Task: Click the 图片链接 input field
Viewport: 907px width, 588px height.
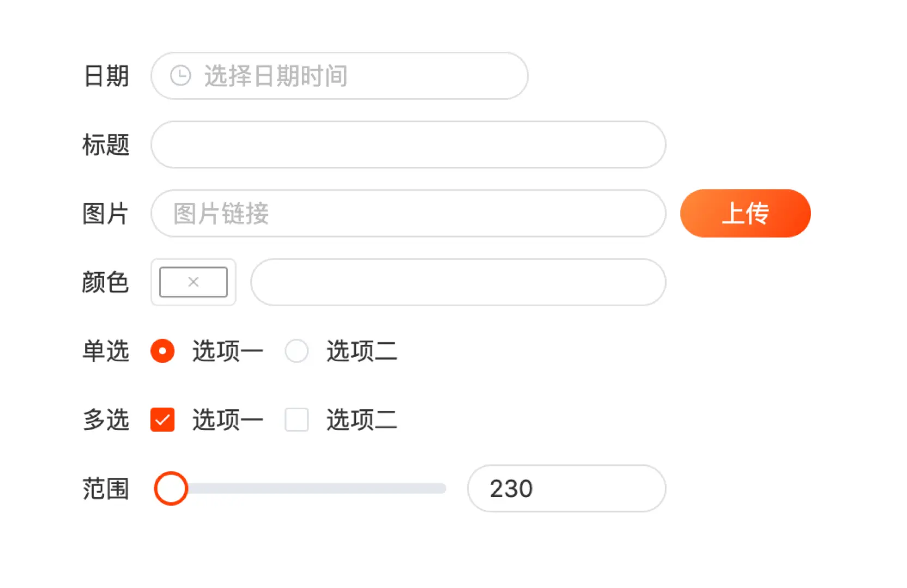Action: (x=408, y=213)
